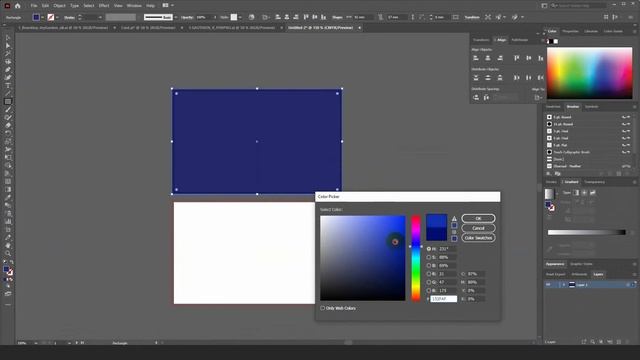
Task: Select the R (red) radio button
Action: [x=429, y=274]
